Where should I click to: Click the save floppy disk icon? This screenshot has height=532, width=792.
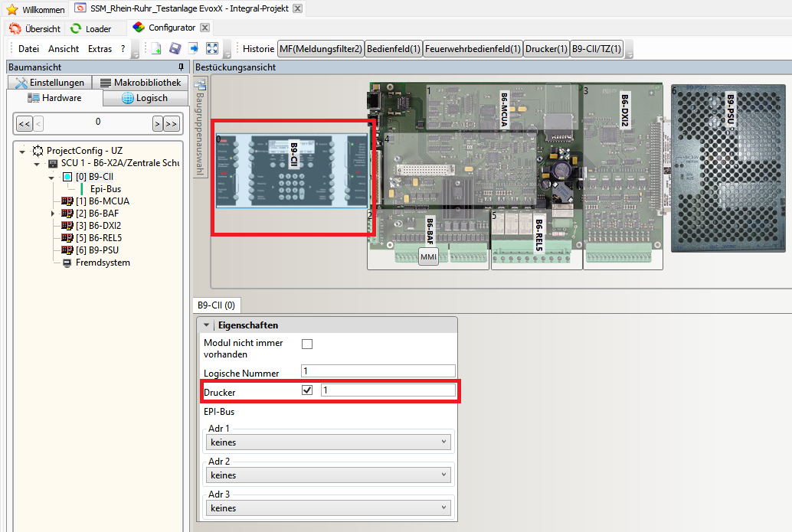click(175, 48)
